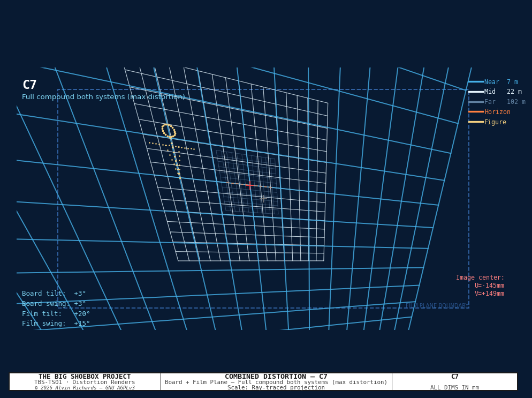Screen dimensions: 532x398
Task: Select the '22 m' distance value
Action: point(514,92)
